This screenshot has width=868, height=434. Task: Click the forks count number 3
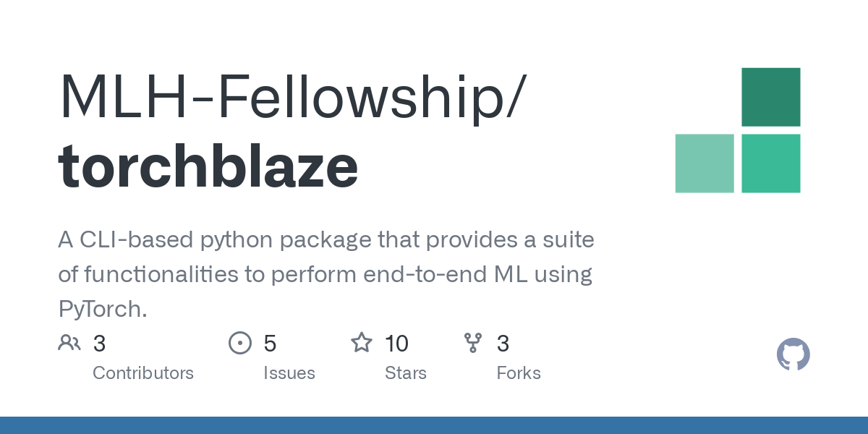pos(503,344)
